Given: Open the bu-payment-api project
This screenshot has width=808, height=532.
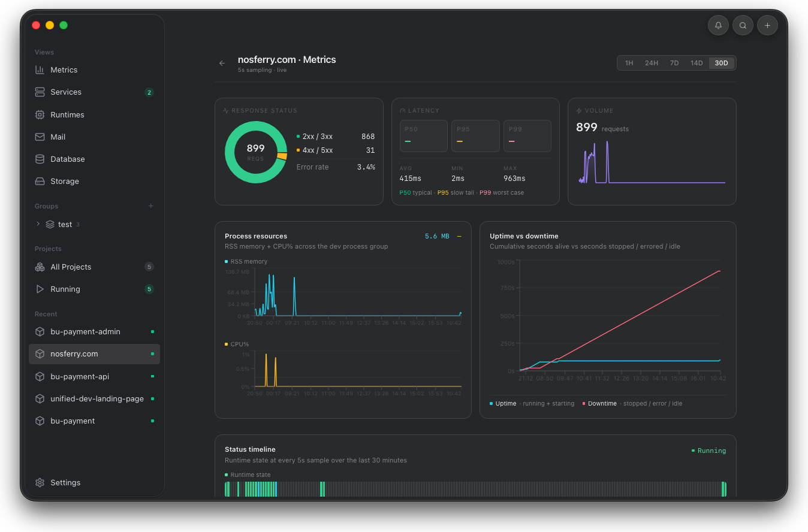Looking at the screenshot, I should tap(94, 376).
